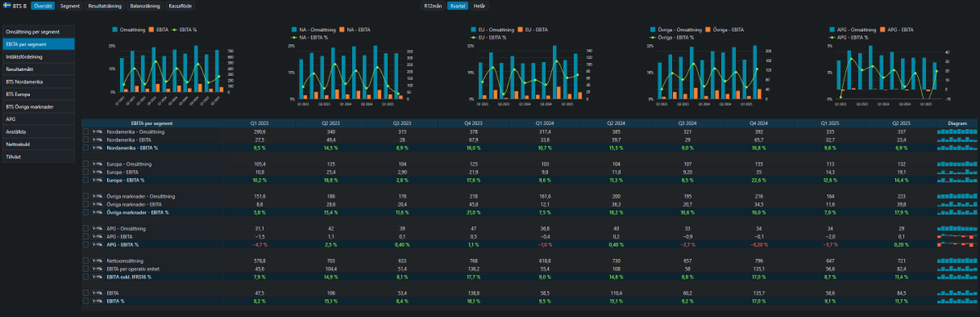The height and width of the screenshot is (317, 980).
Task: Open APG in the sidebar
Action: click(x=38, y=118)
